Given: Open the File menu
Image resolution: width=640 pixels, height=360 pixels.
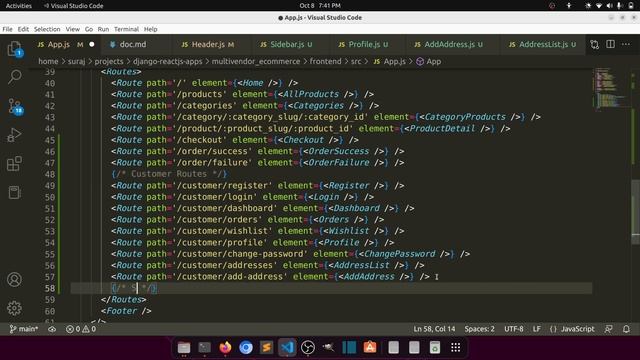Looking at the screenshot, I should 7,29.
